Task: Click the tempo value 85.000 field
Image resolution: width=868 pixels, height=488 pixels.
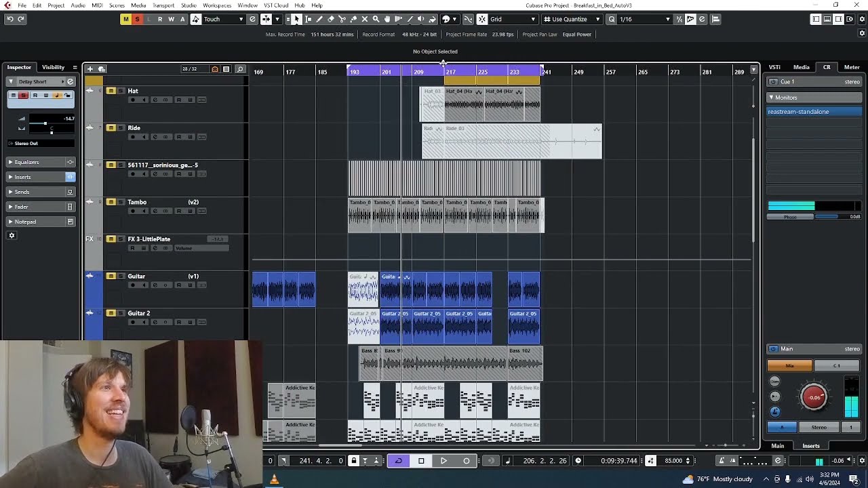Action: (x=673, y=461)
